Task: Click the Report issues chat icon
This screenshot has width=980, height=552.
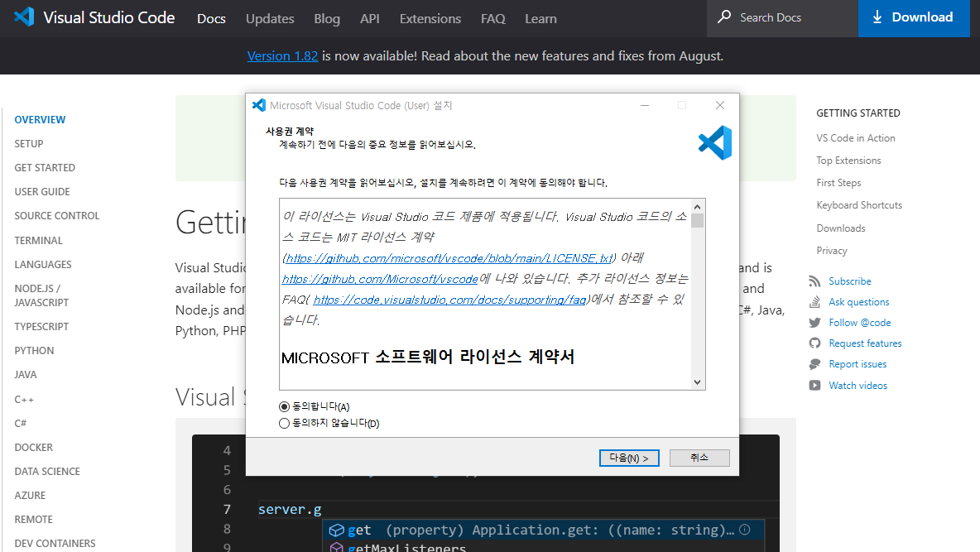Action: 814,364
